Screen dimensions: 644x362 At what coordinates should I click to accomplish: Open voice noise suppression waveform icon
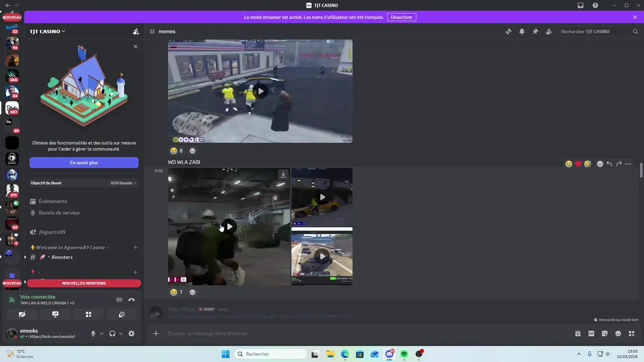tap(119, 300)
